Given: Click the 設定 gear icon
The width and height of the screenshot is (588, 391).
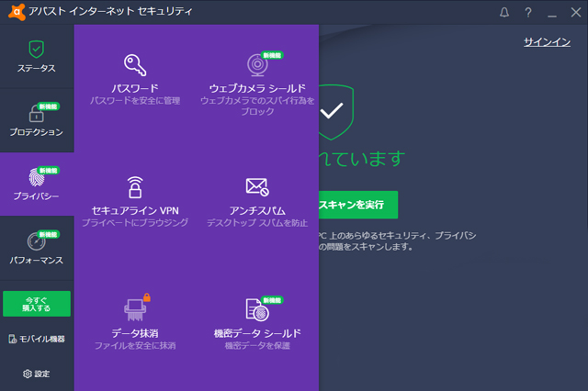Looking at the screenshot, I should pos(27,374).
